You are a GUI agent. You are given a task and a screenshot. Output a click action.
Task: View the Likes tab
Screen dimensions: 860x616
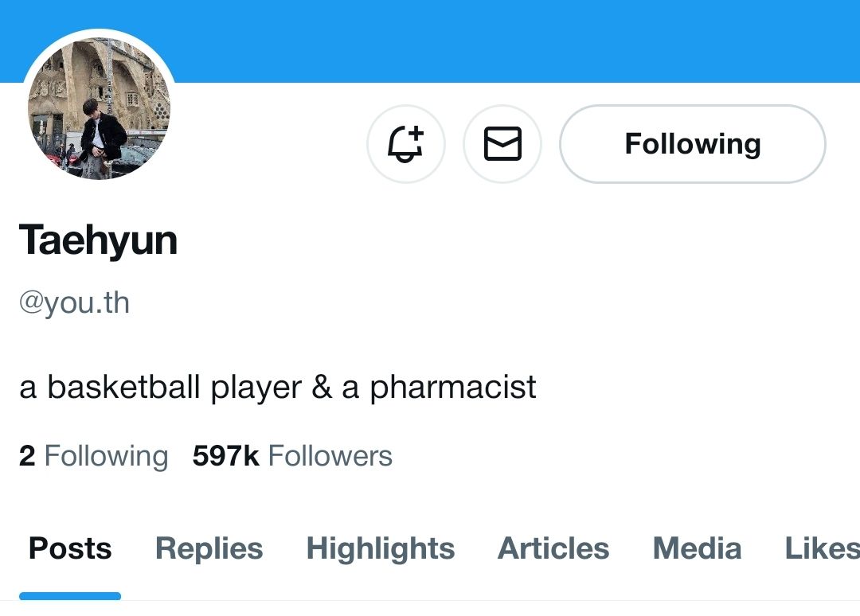821,548
